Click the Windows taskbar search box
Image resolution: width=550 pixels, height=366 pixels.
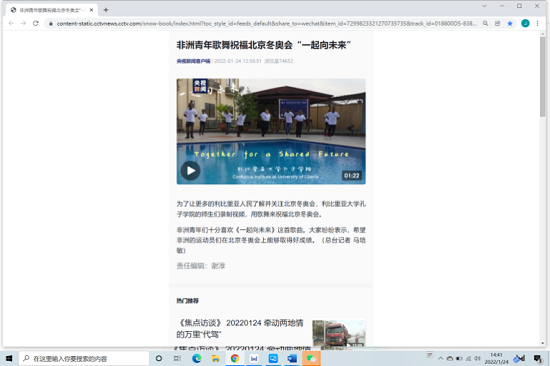(x=84, y=358)
